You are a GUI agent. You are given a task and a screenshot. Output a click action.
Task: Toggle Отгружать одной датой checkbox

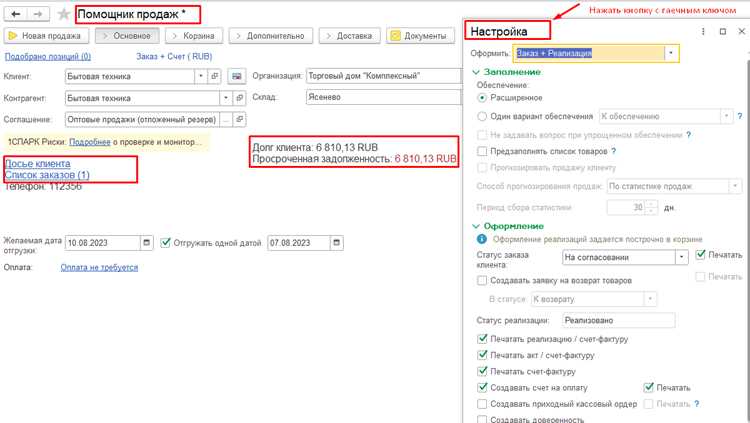pyautogui.click(x=165, y=243)
